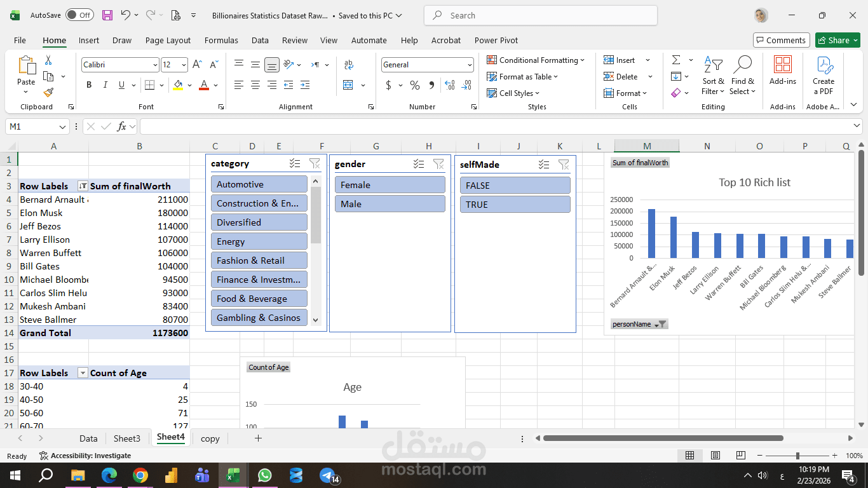This screenshot has height=488, width=868.
Task: Clear filter on gender slicer
Action: 438,164
